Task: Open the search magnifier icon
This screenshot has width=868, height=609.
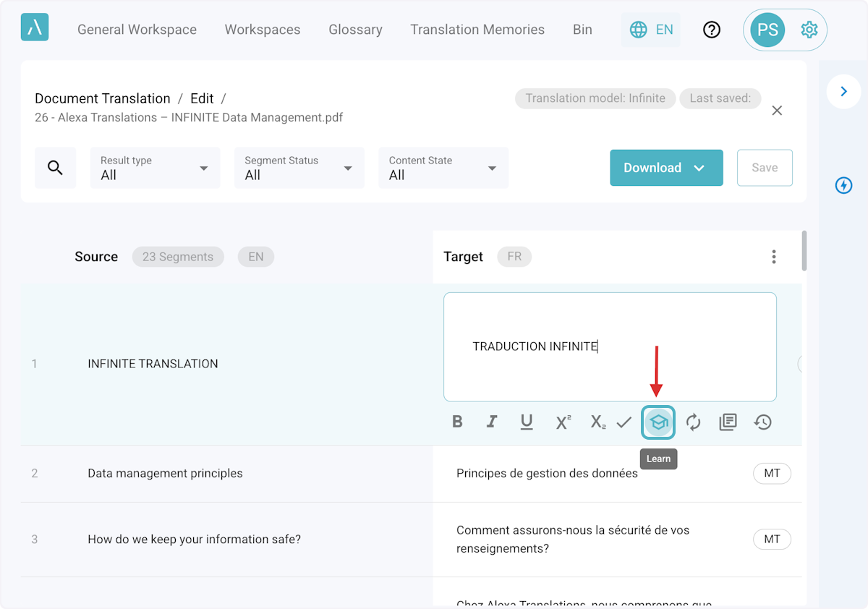Action: pos(56,168)
